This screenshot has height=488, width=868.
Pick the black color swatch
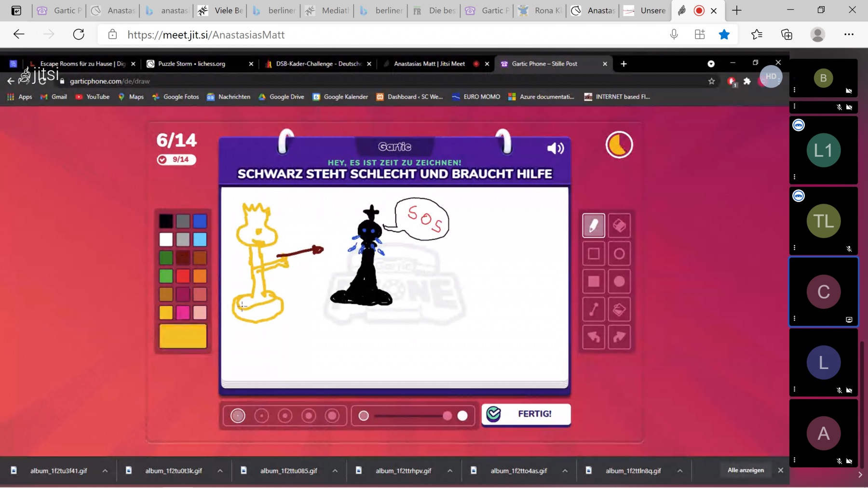pyautogui.click(x=166, y=221)
